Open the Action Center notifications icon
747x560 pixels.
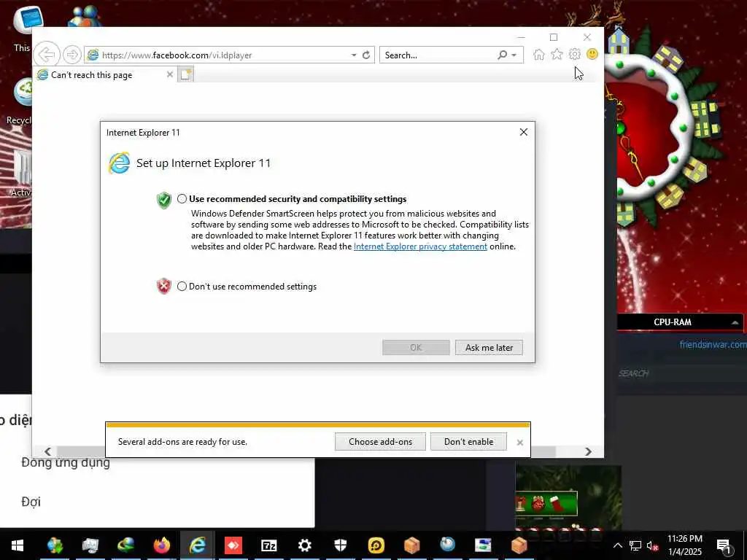point(724,545)
